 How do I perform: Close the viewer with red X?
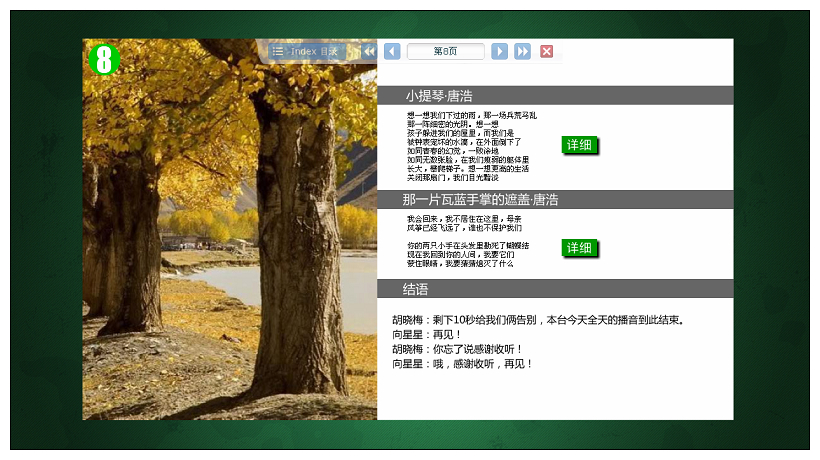pos(546,51)
